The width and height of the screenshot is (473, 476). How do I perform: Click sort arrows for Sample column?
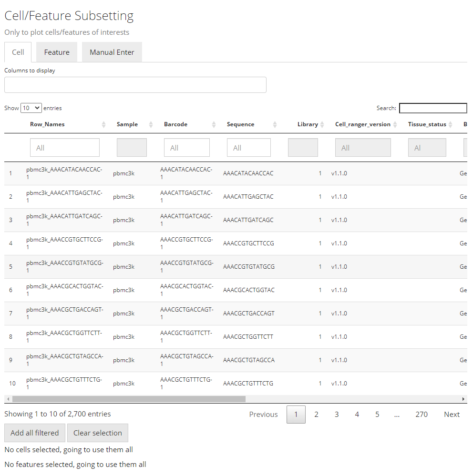tap(151, 125)
